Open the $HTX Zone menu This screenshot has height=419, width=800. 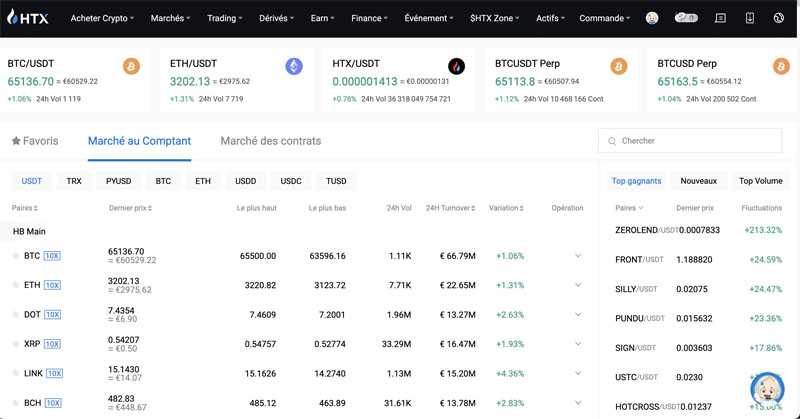494,18
